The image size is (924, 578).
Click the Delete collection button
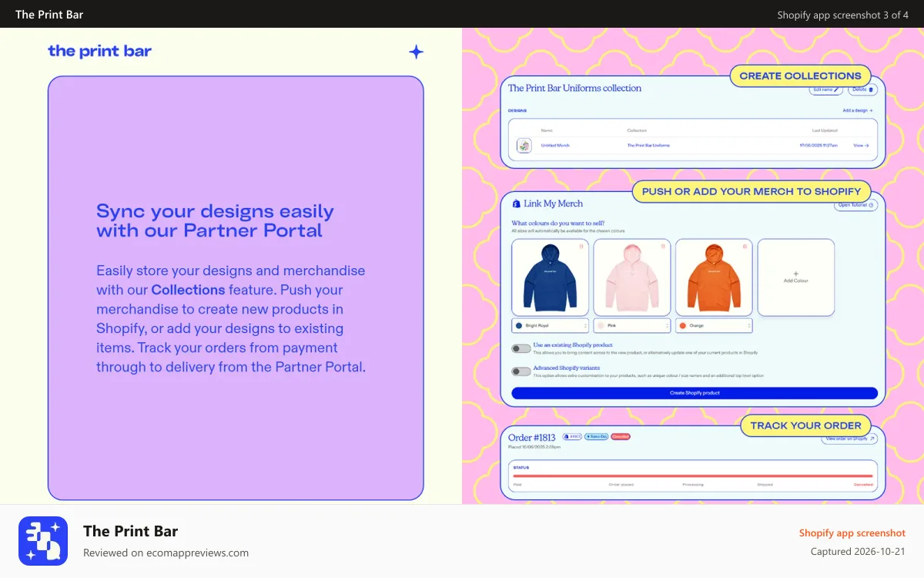863,89
